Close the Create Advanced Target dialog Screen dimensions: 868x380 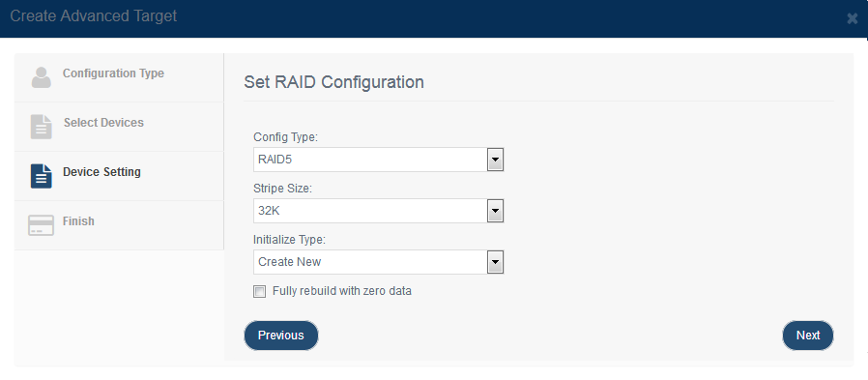point(852,18)
